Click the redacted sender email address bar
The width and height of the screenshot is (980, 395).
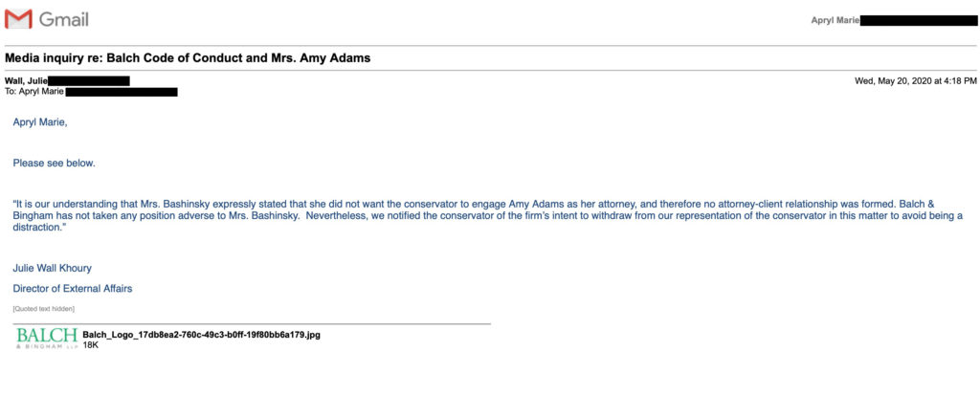(x=89, y=80)
